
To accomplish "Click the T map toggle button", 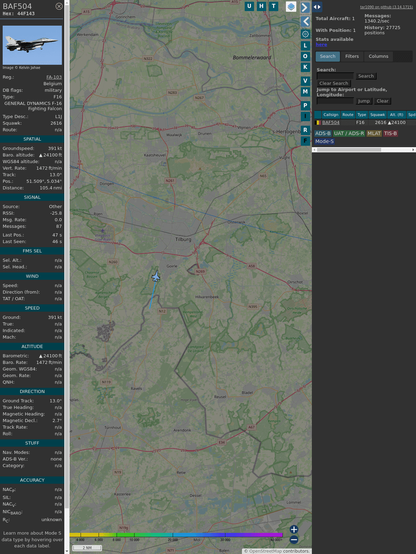I will coord(274,6).
